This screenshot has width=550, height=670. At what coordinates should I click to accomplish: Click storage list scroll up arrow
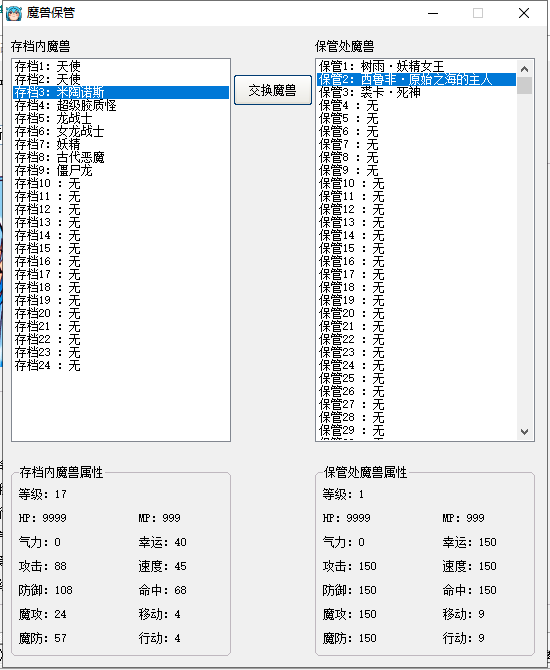525,68
